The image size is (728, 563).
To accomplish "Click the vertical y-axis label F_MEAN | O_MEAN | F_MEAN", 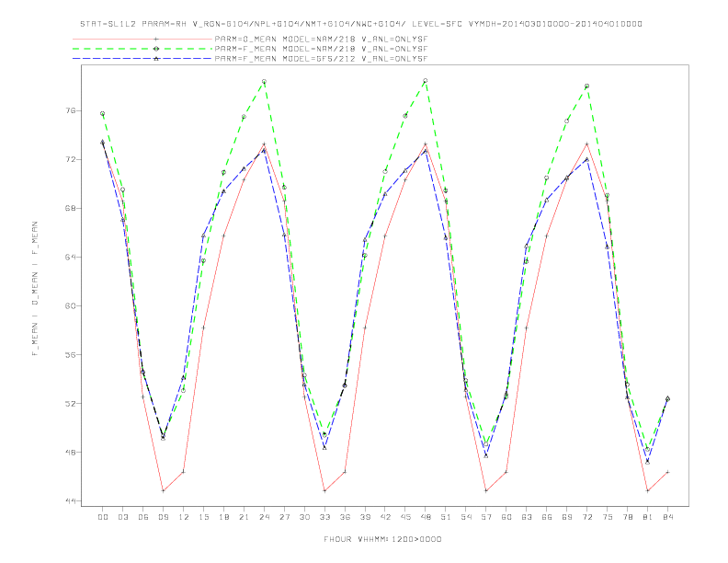I will pos(35,289).
